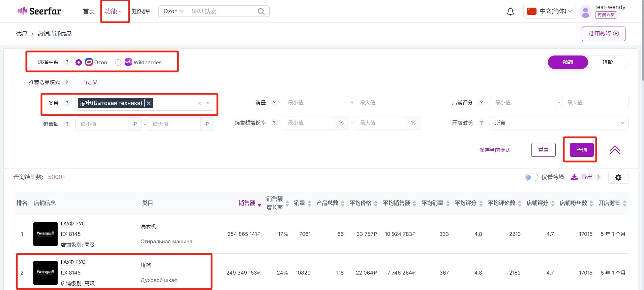This screenshot has height=290, width=644.
Task: Collapse filters with double chevron icon
Action: [615, 150]
